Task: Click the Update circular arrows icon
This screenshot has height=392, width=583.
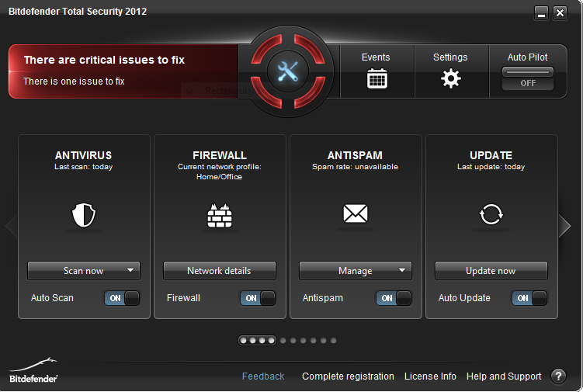Action: point(491,214)
